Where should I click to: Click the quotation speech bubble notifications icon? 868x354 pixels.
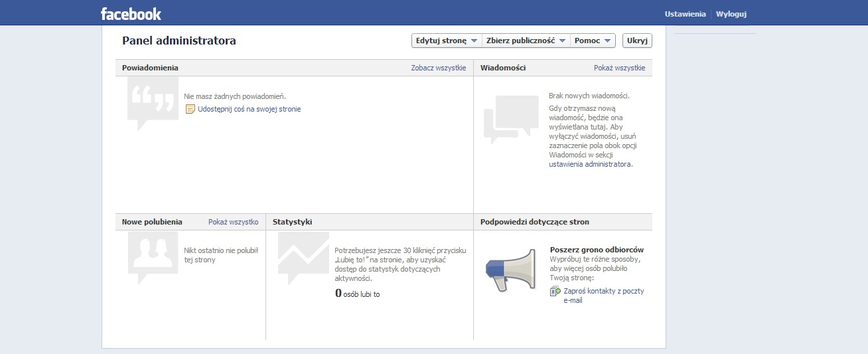tap(153, 102)
